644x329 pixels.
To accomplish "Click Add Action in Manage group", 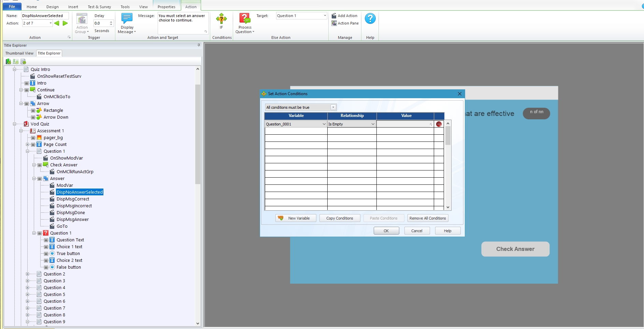I will coord(344,16).
